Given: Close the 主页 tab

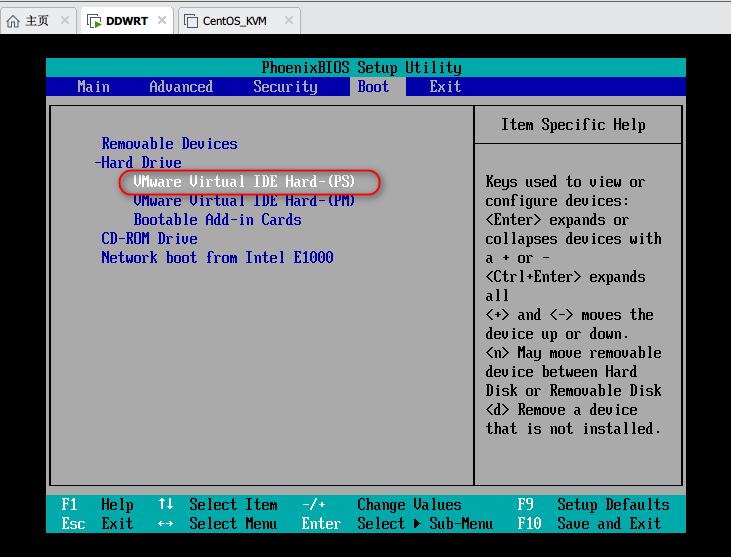Looking at the screenshot, I should pyautogui.click(x=65, y=20).
